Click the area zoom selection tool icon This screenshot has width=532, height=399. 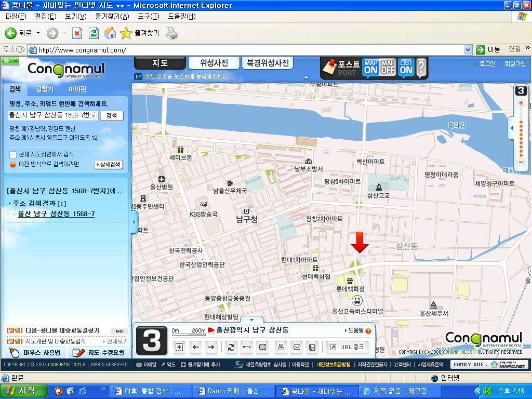tap(179, 347)
